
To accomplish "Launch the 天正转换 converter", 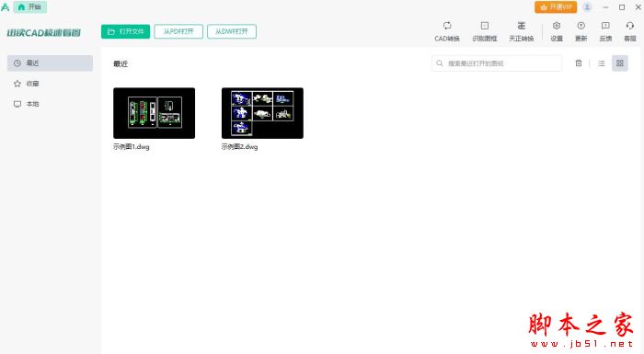I will click(522, 31).
